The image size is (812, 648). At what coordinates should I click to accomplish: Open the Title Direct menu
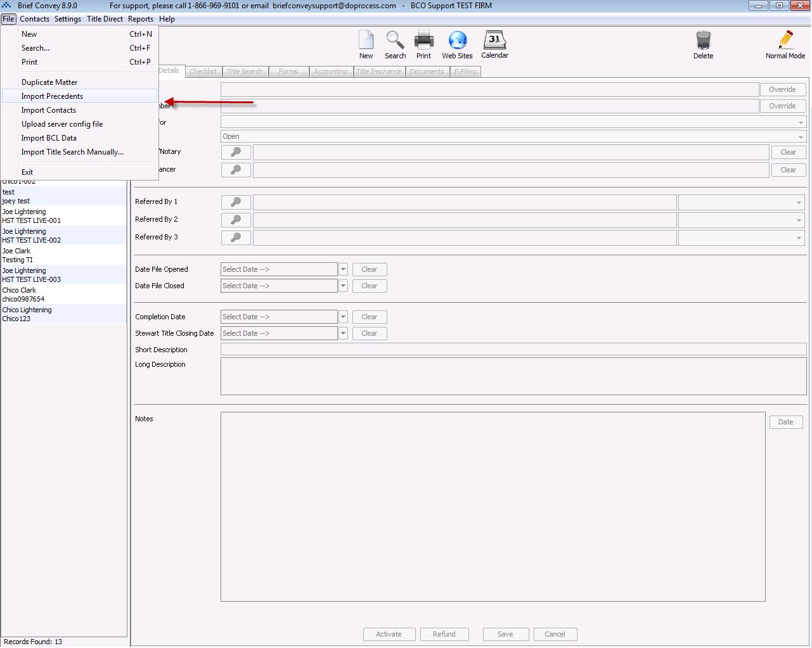tap(105, 19)
